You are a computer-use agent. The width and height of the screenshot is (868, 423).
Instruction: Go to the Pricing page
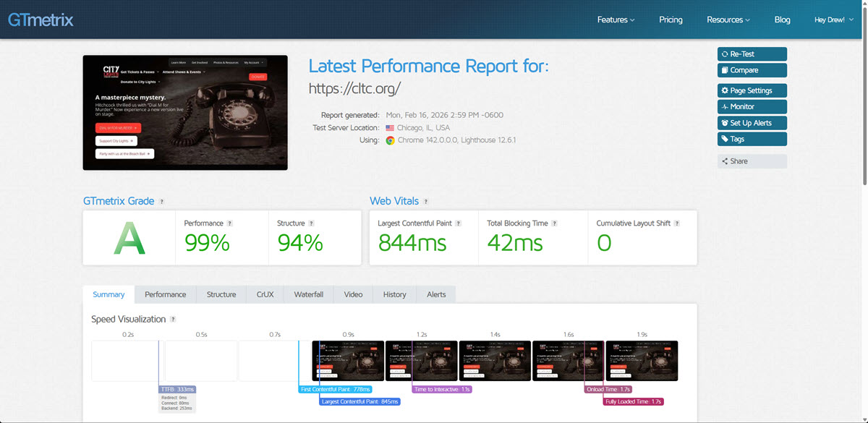(x=671, y=20)
